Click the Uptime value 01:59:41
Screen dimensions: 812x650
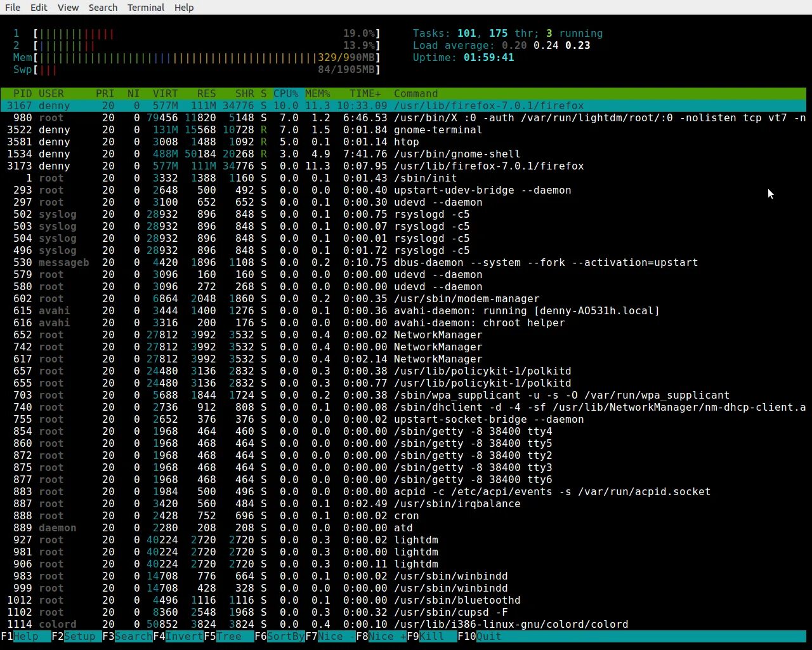(489, 57)
